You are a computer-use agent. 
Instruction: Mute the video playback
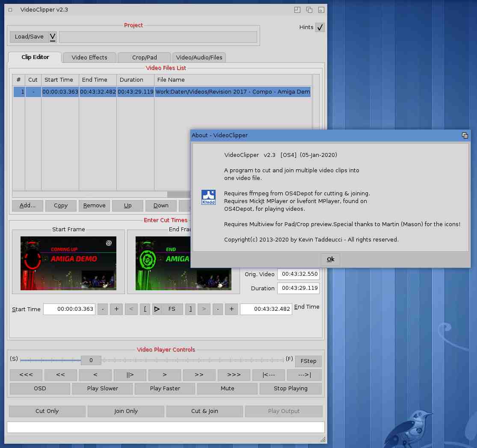pyautogui.click(x=227, y=389)
